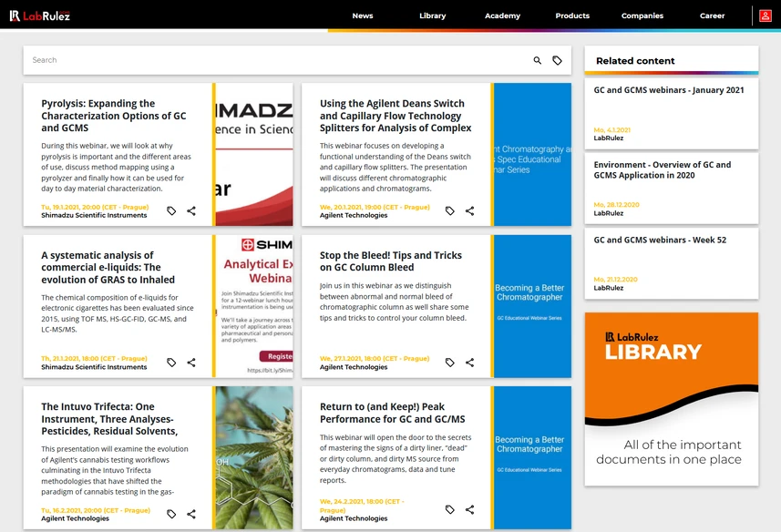Click tag icon on Agilent Deans Switch card
The height and width of the screenshot is (532, 781).
point(450,211)
